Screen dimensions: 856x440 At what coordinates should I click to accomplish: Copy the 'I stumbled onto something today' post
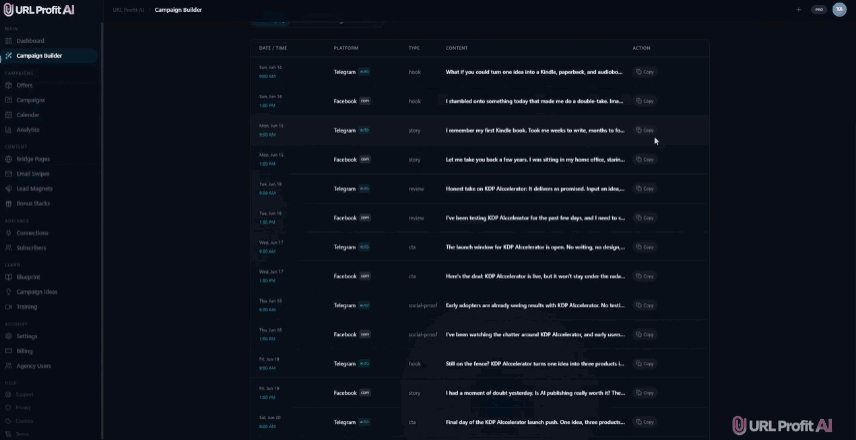click(x=645, y=101)
